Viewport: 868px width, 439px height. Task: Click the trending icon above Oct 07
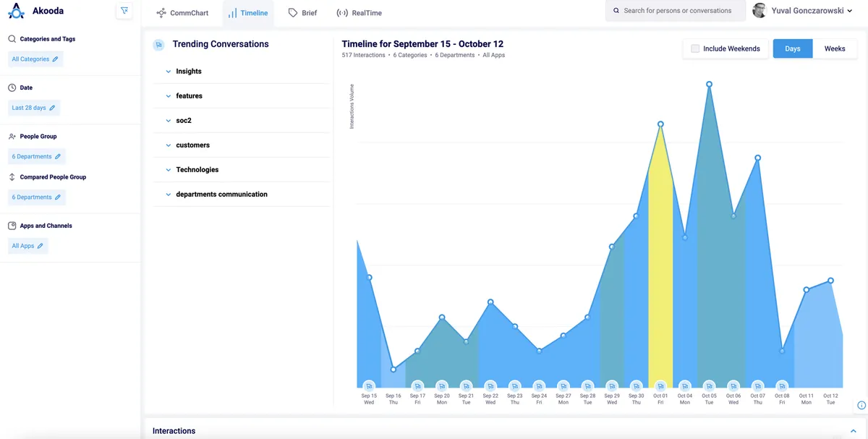pos(758,386)
